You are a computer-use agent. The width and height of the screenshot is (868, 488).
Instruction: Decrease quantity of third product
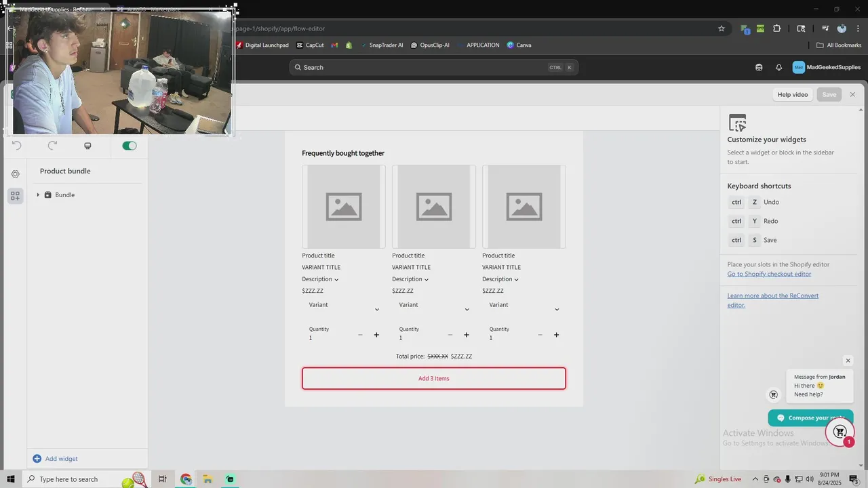(540, 335)
